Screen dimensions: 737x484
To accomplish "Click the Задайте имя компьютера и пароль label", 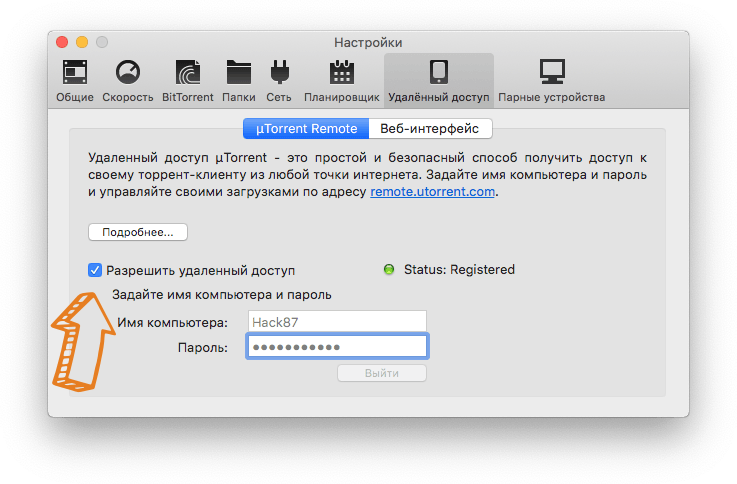I will click(x=222, y=295).
